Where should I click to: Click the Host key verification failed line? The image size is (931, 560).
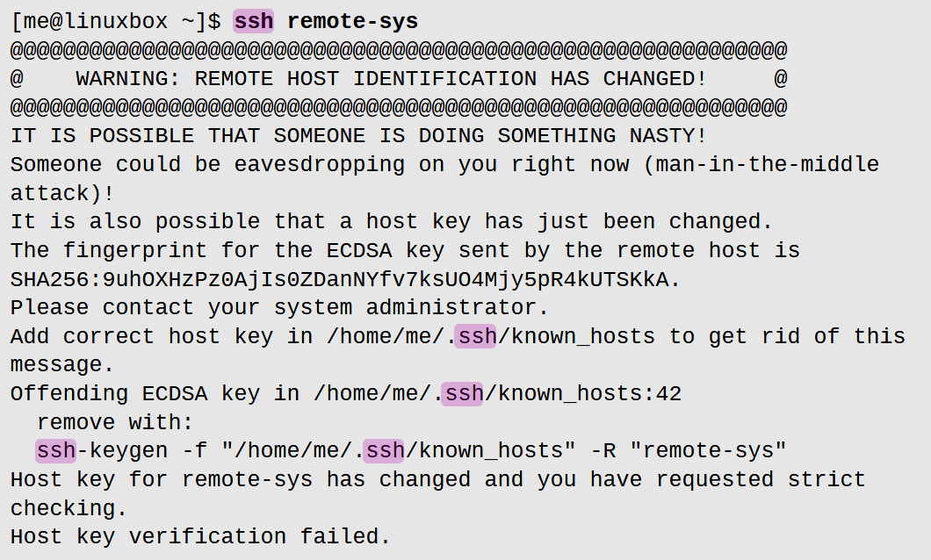point(200,536)
